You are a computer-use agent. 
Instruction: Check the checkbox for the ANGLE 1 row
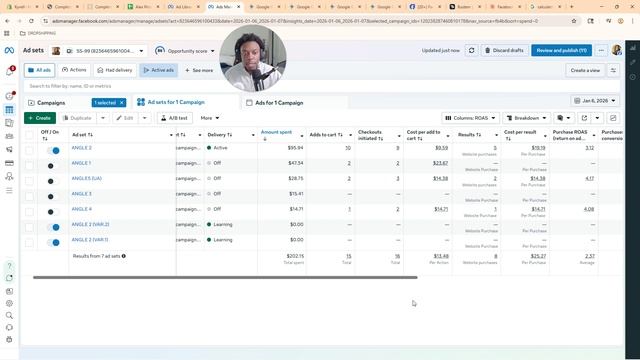click(x=29, y=166)
